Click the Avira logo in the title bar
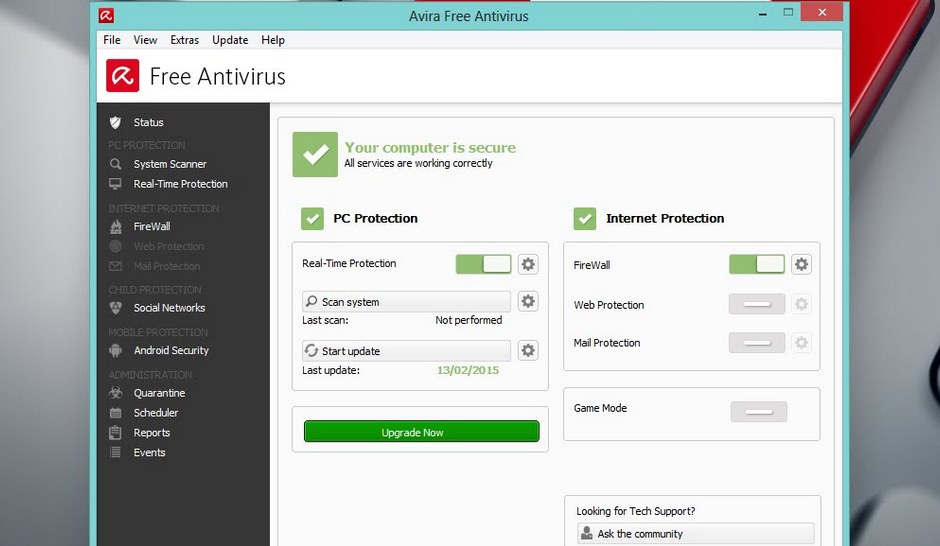 [x=106, y=16]
